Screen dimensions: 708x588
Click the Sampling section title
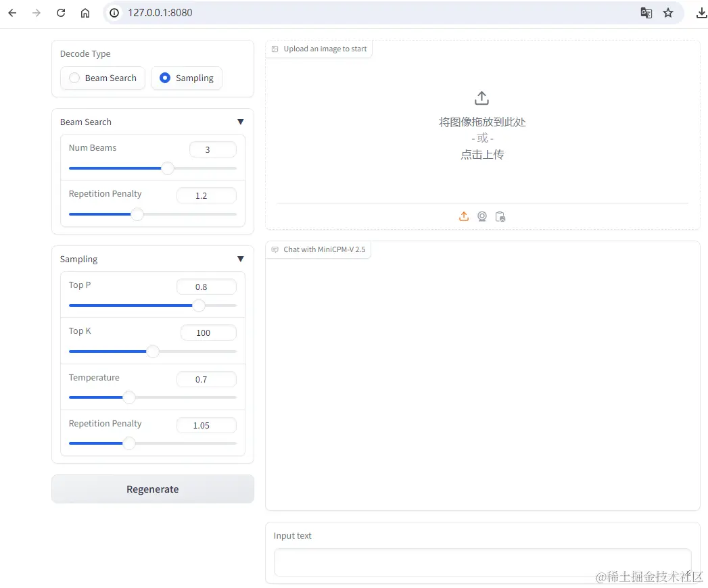click(78, 259)
